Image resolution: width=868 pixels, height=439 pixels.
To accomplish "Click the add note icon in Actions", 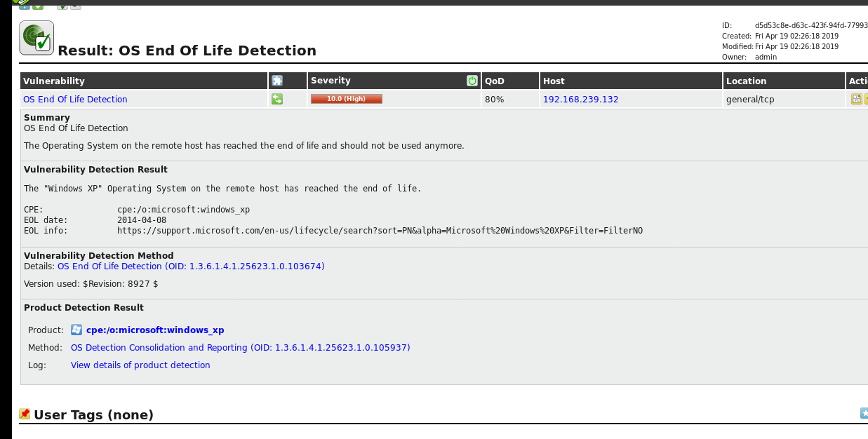I will (856, 99).
